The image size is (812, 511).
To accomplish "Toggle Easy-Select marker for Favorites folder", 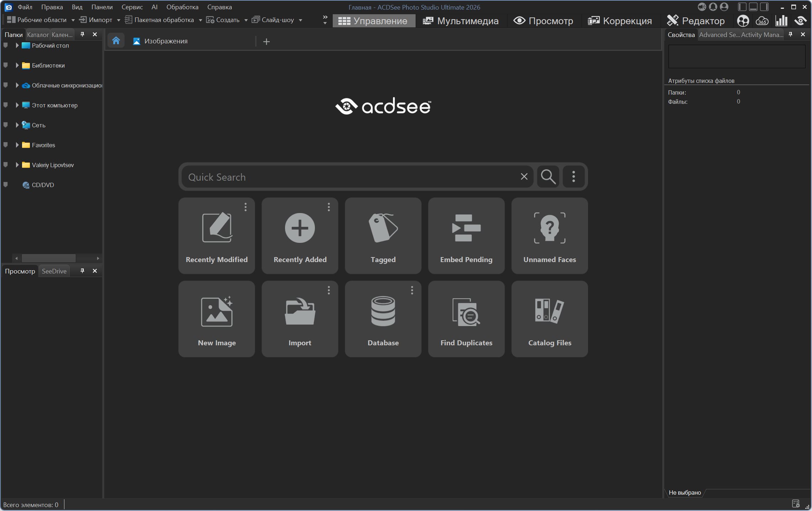I will (5, 145).
